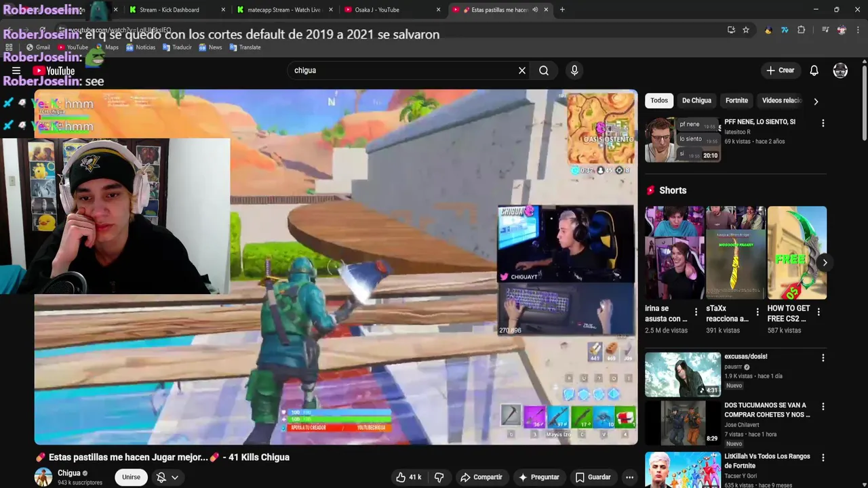Viewport: 868px width, 488px height.
Task: Click the Preguntar ask button
Action: tap(538, 477)
